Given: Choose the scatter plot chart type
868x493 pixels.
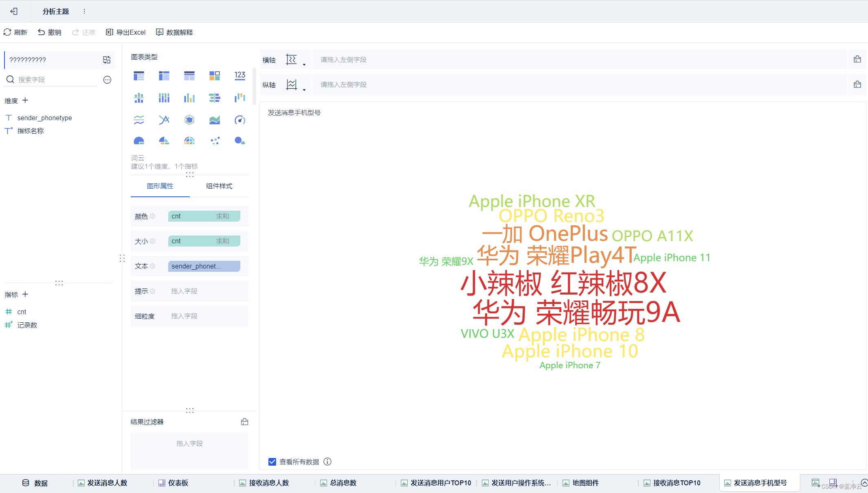Looking at the screenshot, I should tap(215, 141).
